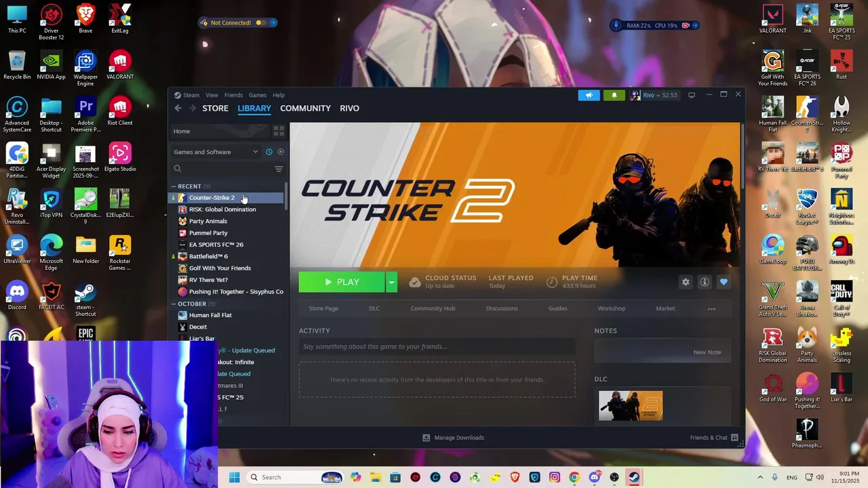868x488 pixels.
Task: Open the Guides link
Action: pos(557,308)
